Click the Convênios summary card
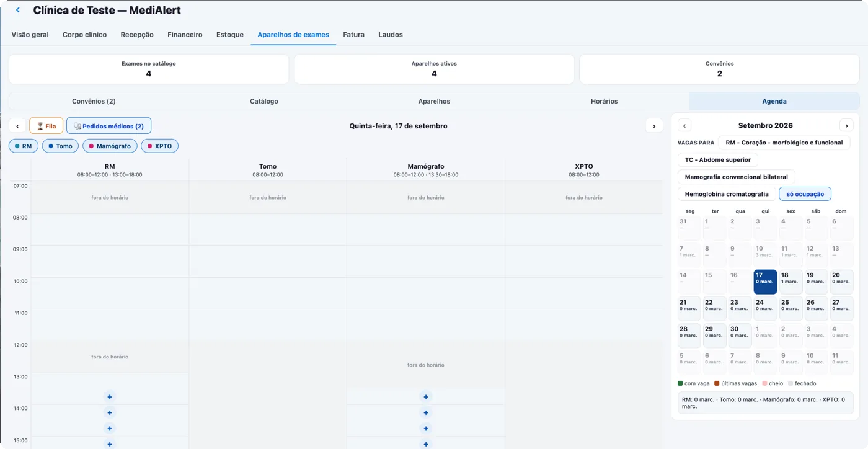Screen dimensions: 868x449 [x=719, y=69]
